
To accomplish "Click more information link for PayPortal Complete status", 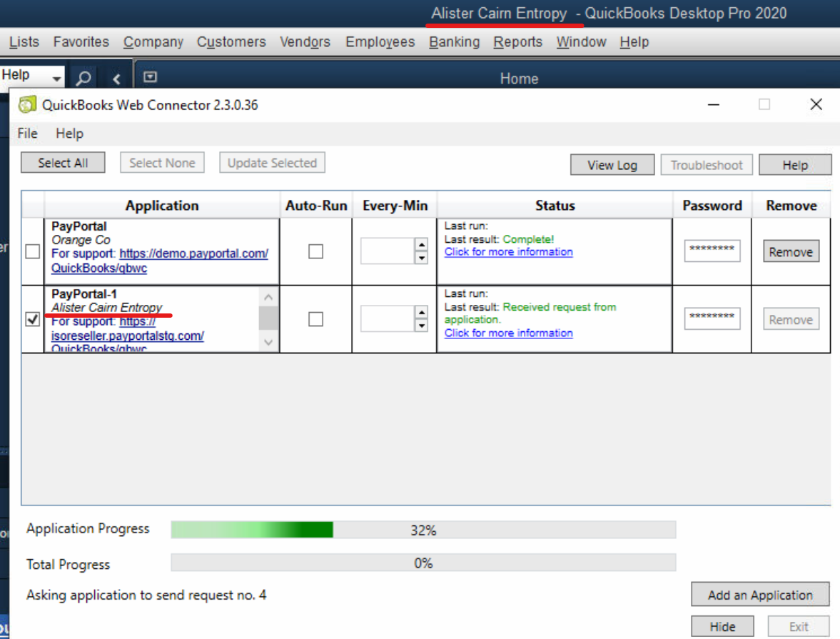I will (508, 251).
